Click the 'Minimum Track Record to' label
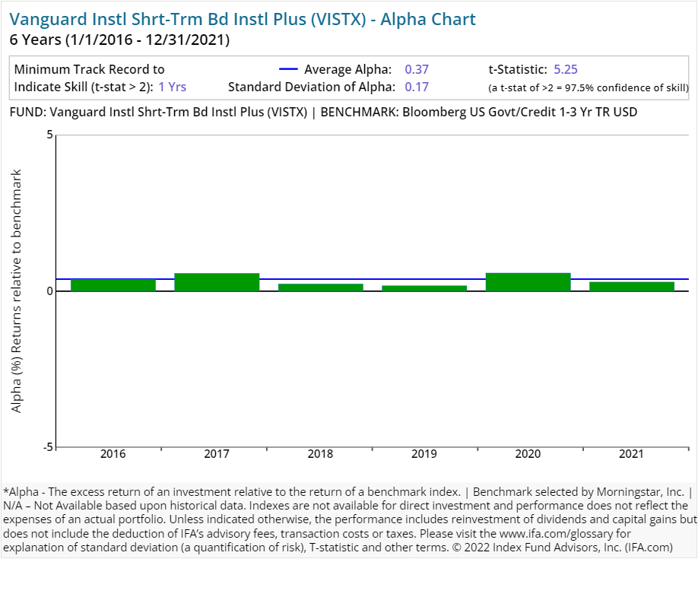The width and height of the screenshot is (698, 616). coord(90,69)
